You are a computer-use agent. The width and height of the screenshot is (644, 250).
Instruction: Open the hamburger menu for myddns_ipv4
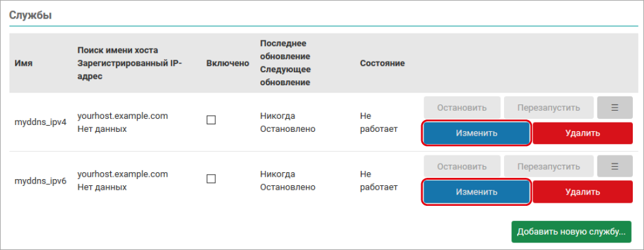click(614, 108)
